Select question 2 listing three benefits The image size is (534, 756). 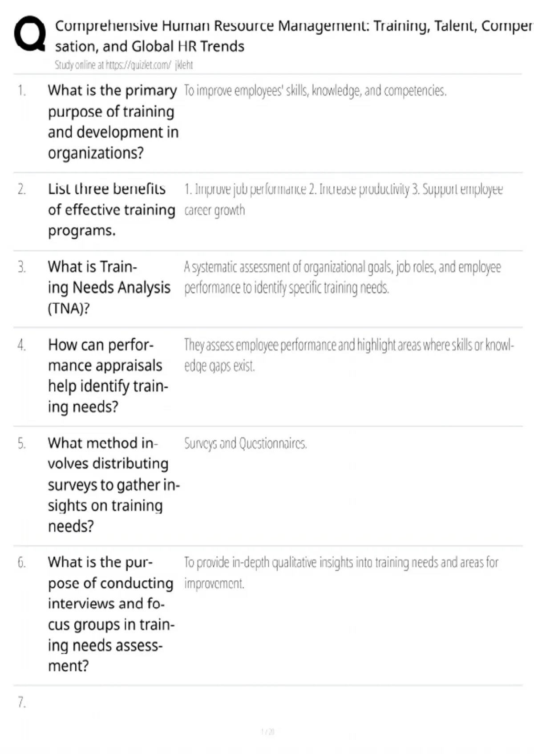(112, 209)
